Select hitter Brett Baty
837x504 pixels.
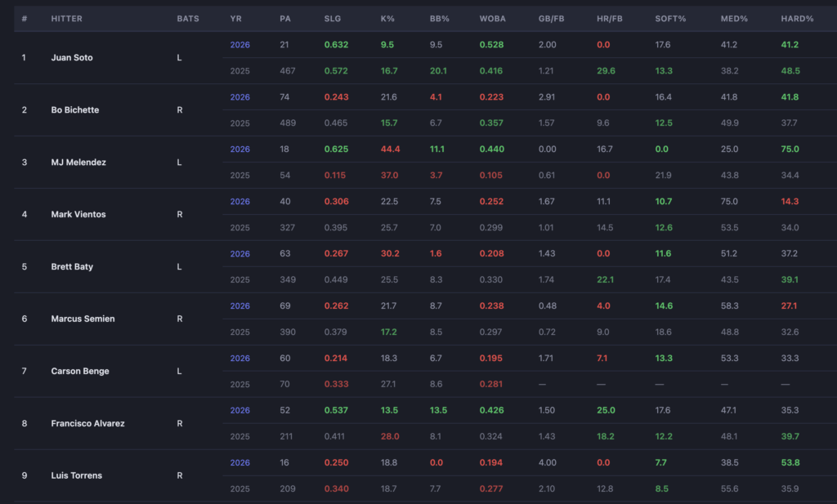pyautogui.click(x=72, y=266)
